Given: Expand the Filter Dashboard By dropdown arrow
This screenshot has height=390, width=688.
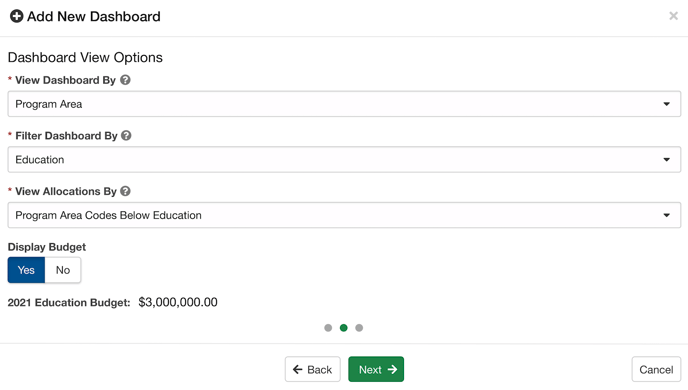Looking at the screenshot, I should (x=666, y=160).
